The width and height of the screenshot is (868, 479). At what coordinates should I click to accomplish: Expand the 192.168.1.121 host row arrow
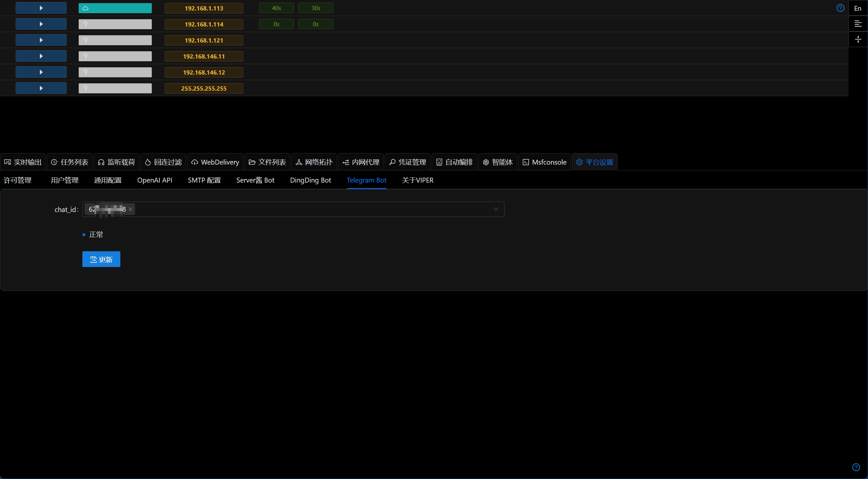point(41,40)
